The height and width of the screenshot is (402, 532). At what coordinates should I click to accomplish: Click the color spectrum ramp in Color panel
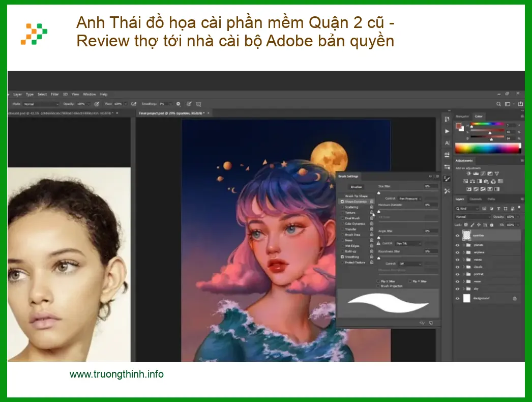click(488, 149)
